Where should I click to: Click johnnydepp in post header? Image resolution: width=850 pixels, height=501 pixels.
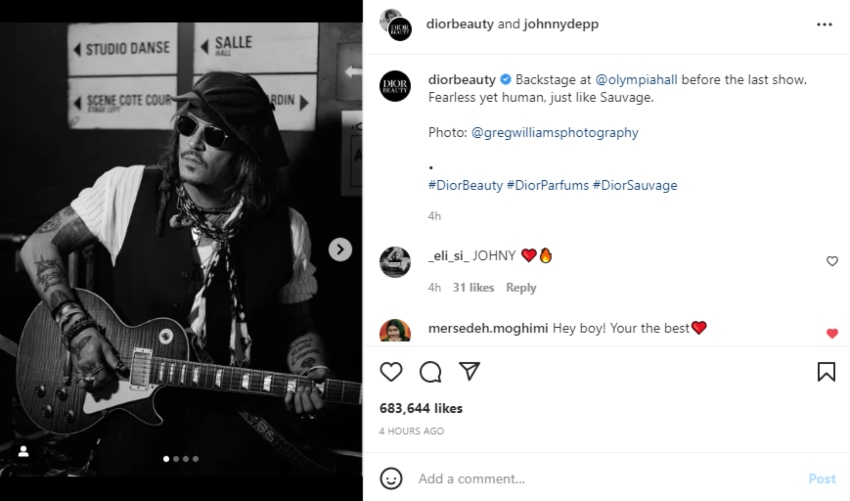tap(561, 24)
